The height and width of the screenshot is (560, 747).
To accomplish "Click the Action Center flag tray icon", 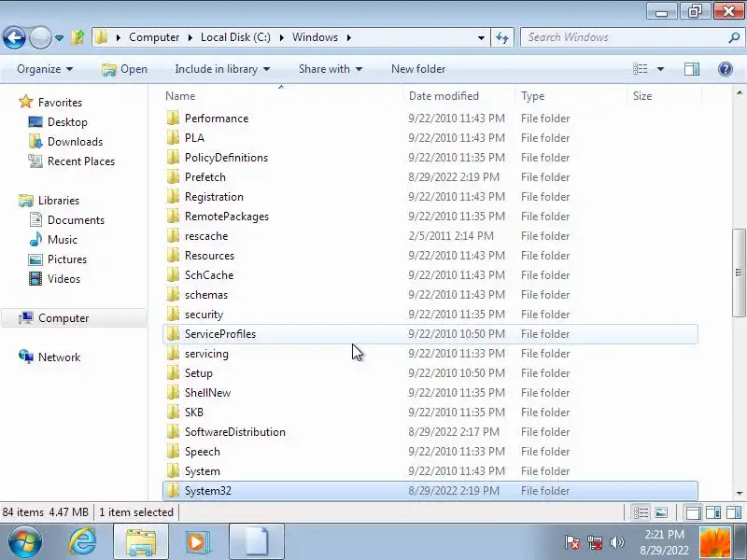I will [572, 542].
